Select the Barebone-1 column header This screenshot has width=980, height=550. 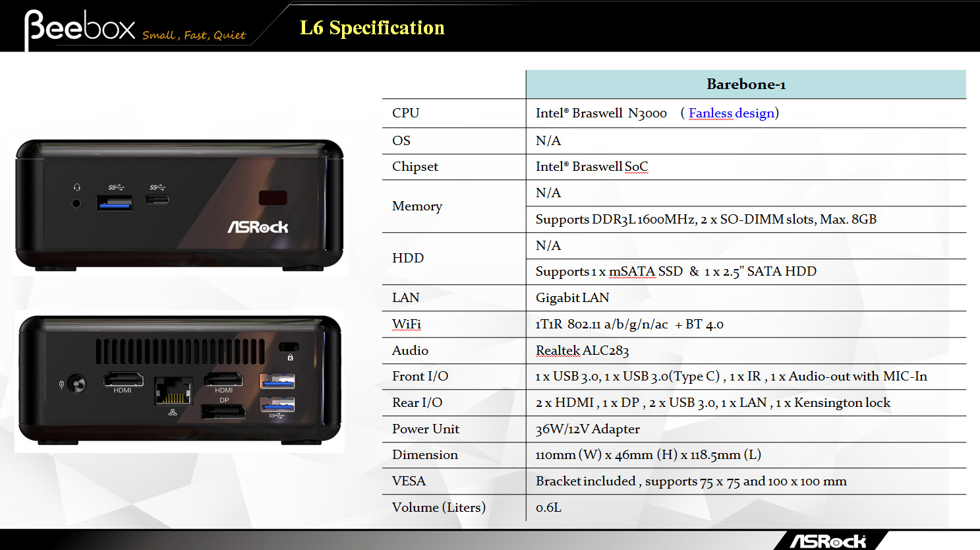tap(746, 84)
